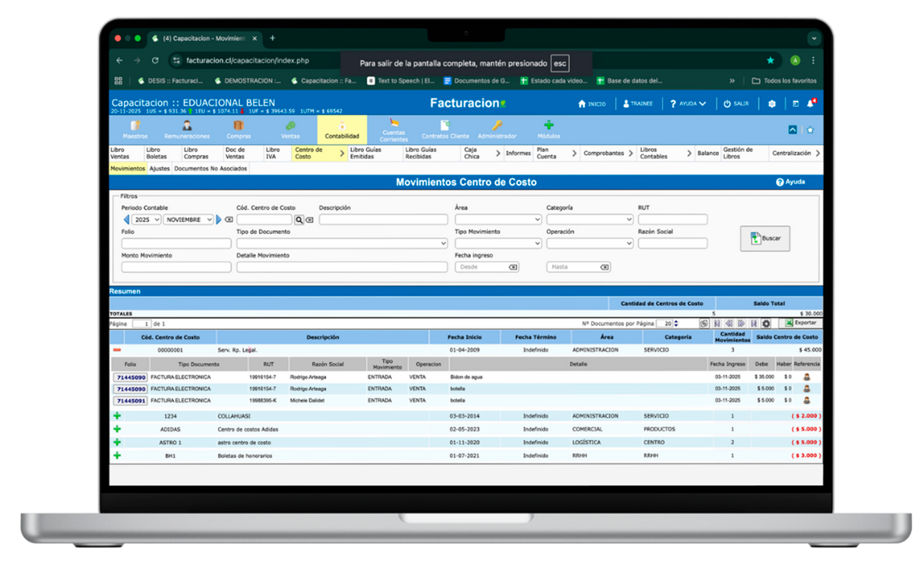Advance to next accounting period arrow
Viewport: 924px width, 573px height.
(x=219, y=219)
